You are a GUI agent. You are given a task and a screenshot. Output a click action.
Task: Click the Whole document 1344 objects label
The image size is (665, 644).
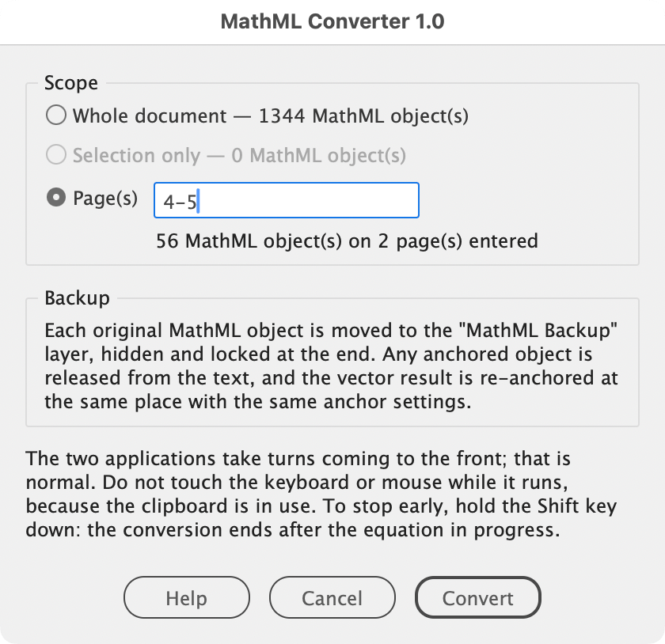(270, 116)
